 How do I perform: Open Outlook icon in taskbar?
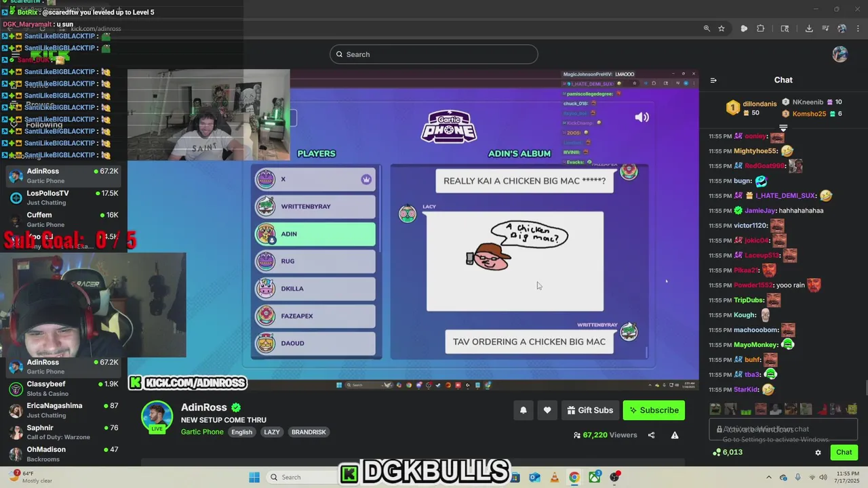click(x=534, y=477)
